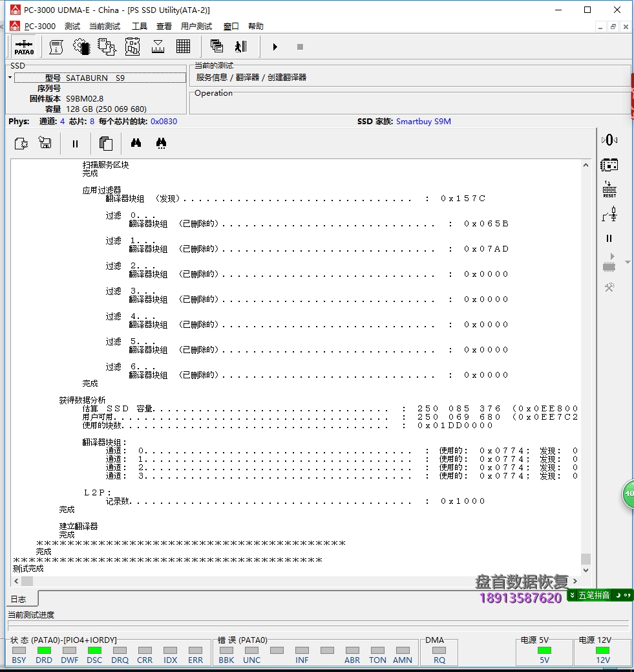Click the 五笔拼音 input method indicator
Image resolution: width=634 pixels, height=672 pixels.
pyautogui.click(x=594, y=595)
